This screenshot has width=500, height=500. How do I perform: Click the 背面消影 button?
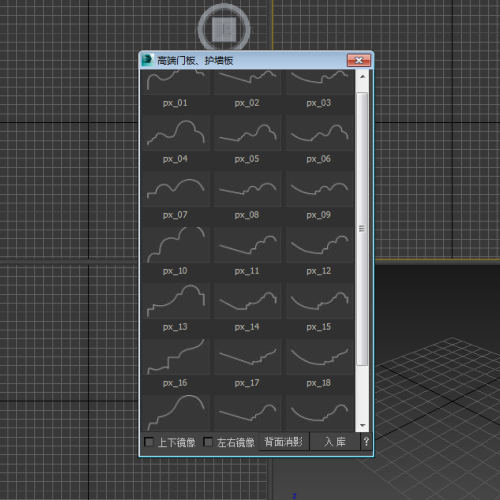coord(284,442)
